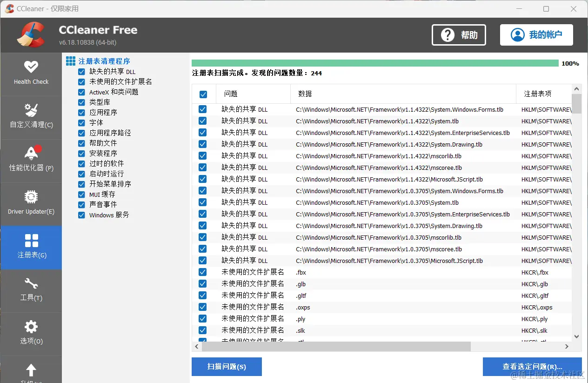
Task: Toggle the 类型库 checkbox
Action: tap(81, 102)
